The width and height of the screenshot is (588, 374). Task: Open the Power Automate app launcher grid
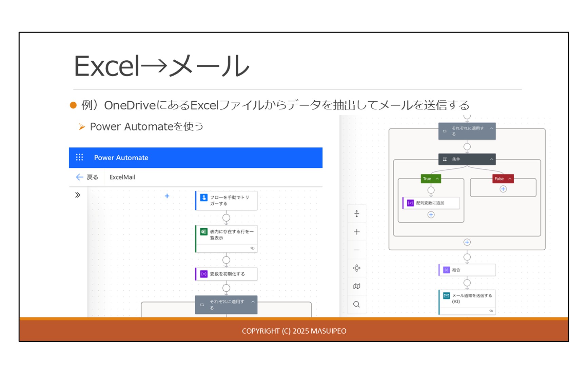pos(79,157)
